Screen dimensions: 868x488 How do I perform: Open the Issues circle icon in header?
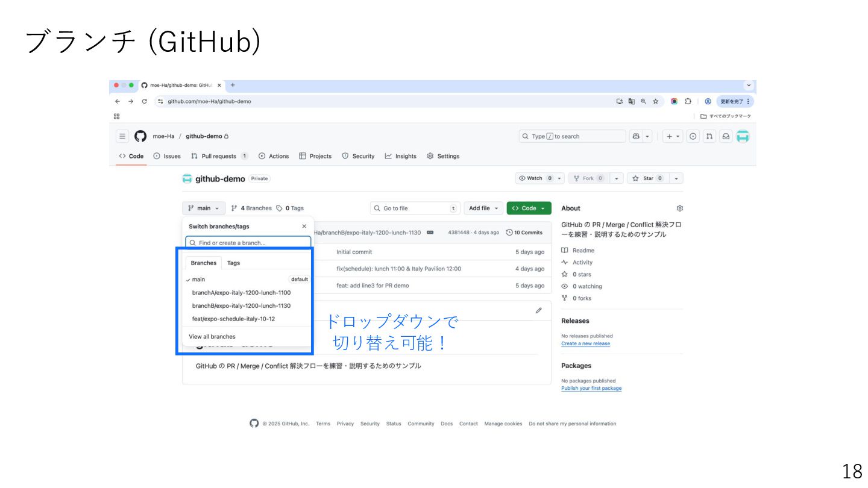(693, 136)
